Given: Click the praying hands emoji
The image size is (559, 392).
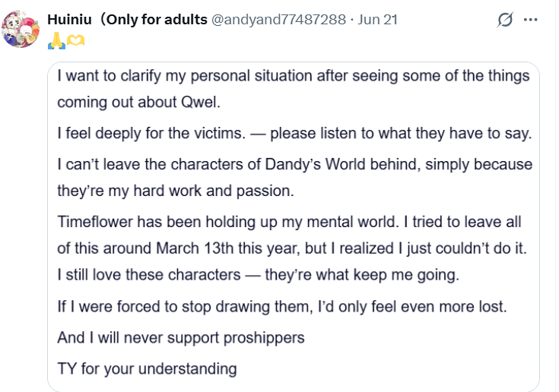Looking at the screenshot, I should click(x=56, y=40).
